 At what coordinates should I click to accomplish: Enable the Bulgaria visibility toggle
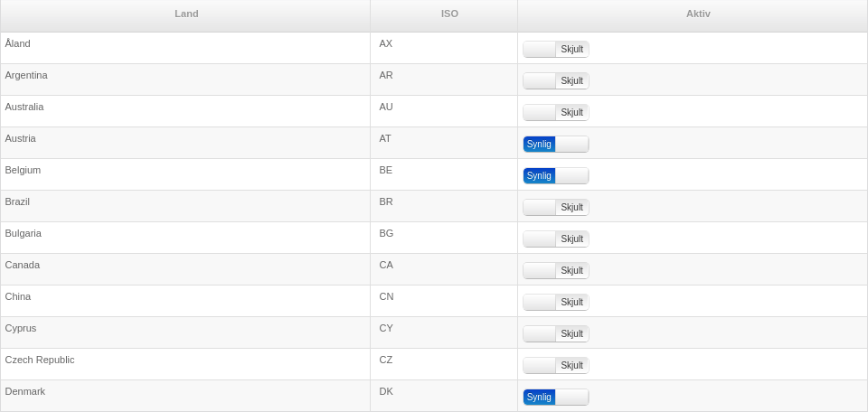(x=555, y=239)
